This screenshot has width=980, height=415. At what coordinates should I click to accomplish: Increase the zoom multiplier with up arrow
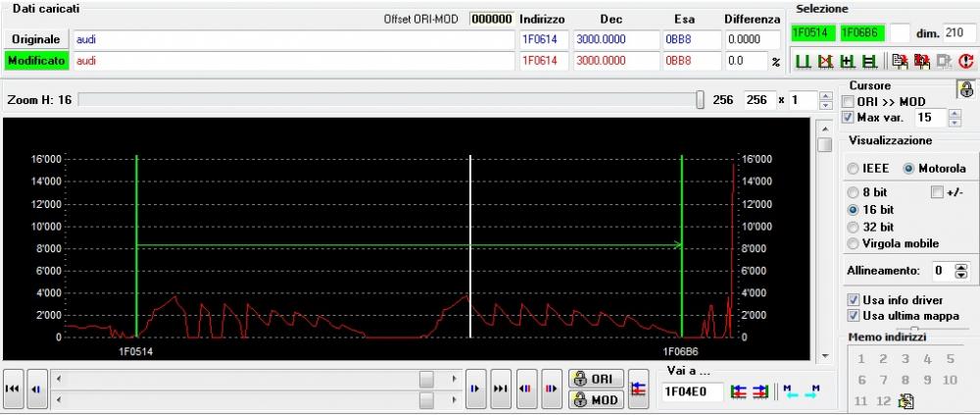(x=826, y=96)
